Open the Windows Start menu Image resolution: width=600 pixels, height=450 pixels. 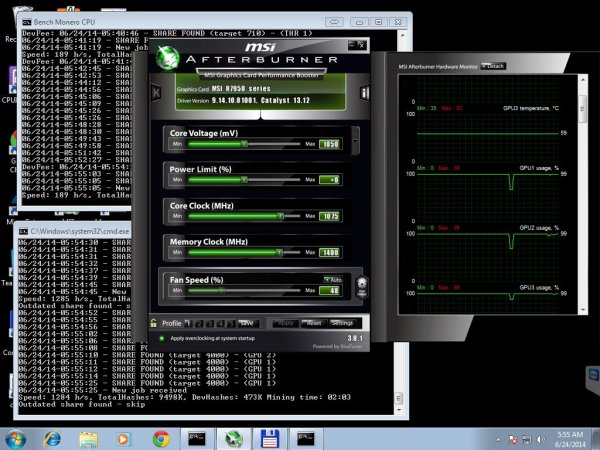click(x=15, y=439)
